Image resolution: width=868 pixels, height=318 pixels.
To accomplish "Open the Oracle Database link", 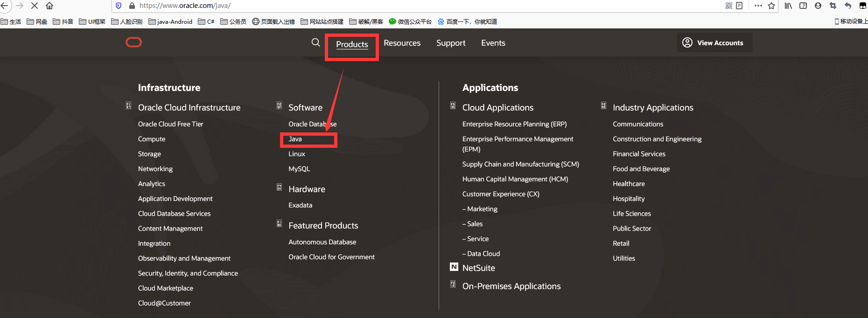I will point(312,124).
